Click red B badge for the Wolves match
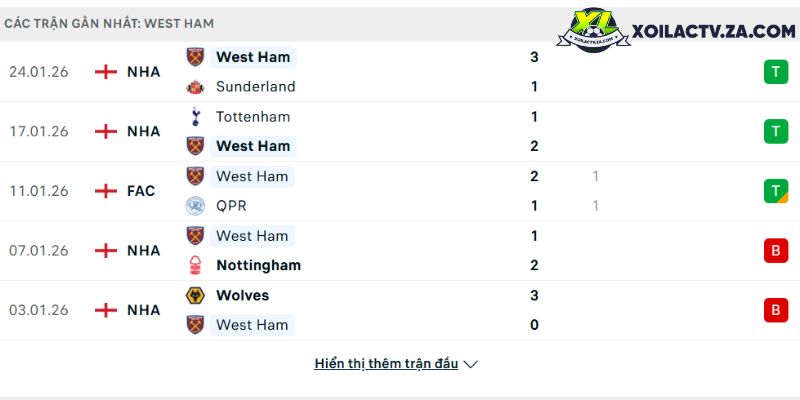This screenshot has height=400, width=800. 775,310
